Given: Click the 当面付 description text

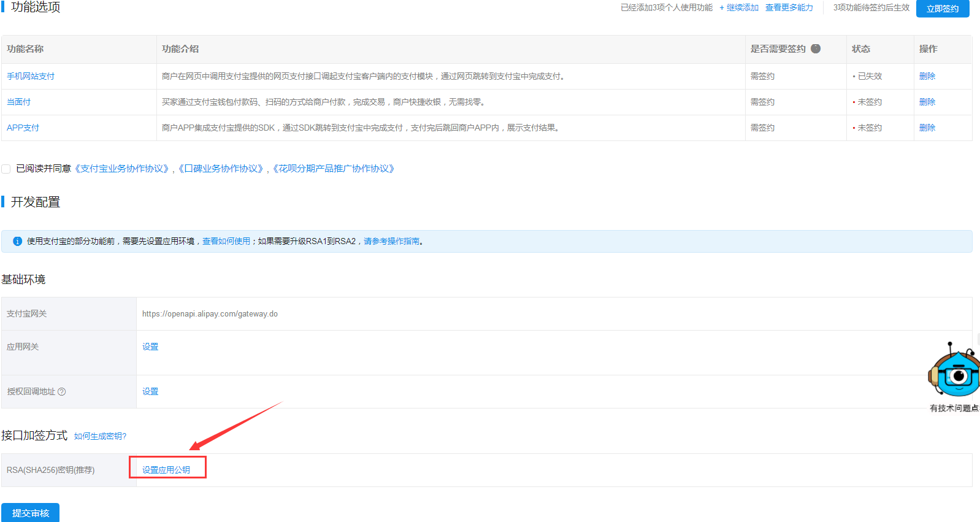Looking at the screenshot, I should (324, 102).
